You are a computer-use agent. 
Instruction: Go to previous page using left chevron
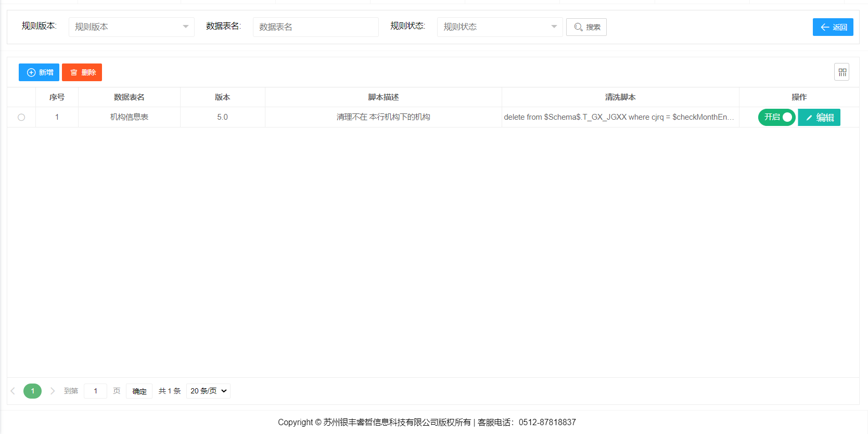click(x=13, y=391)
